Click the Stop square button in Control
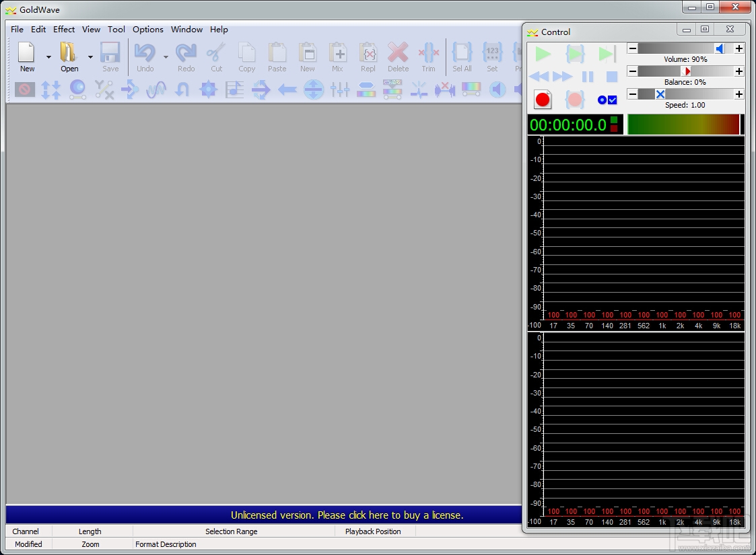 coord(612,77)
